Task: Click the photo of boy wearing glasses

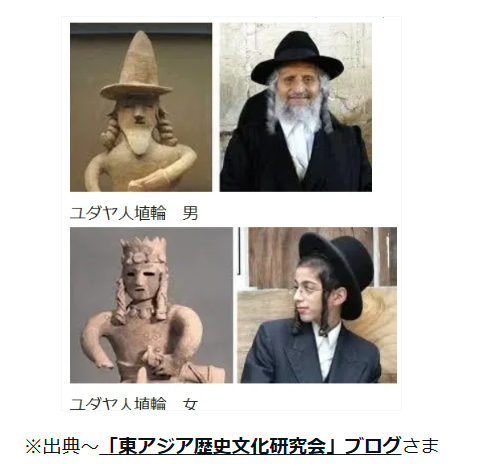Action: tap(317, 305)
